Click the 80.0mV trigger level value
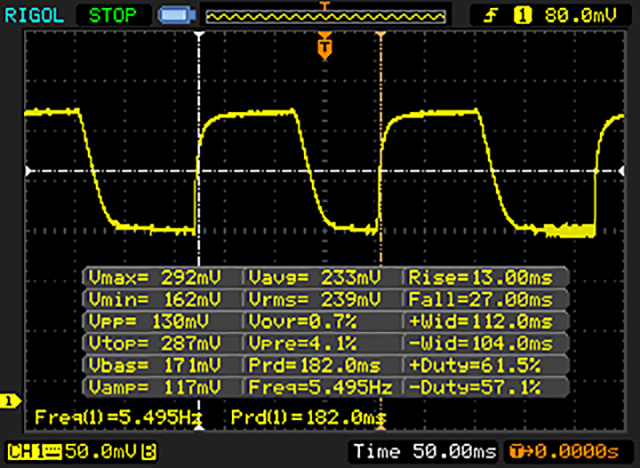Viewport: 640px width, 468px height. point(580,16)
